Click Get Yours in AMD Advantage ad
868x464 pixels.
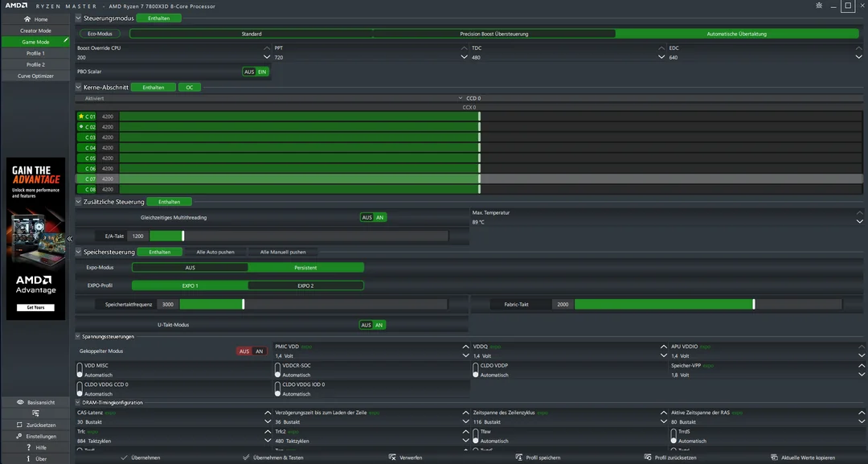coord(35,307)
